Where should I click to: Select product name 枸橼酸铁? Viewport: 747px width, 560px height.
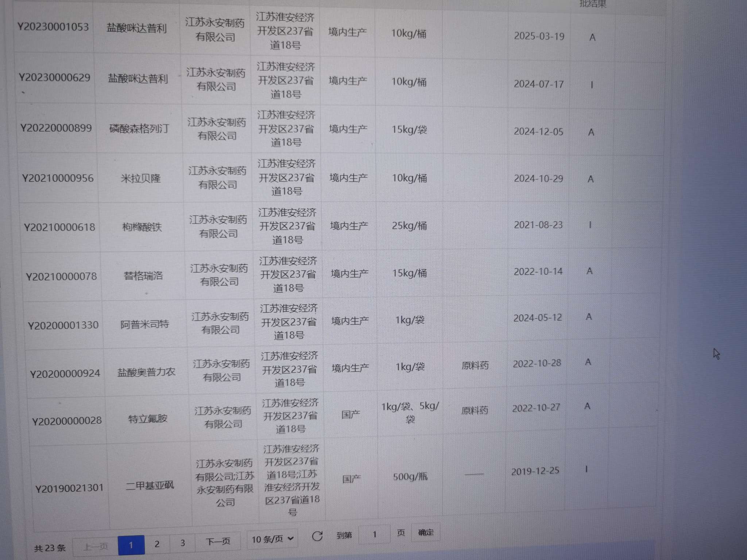pos(142,227)
